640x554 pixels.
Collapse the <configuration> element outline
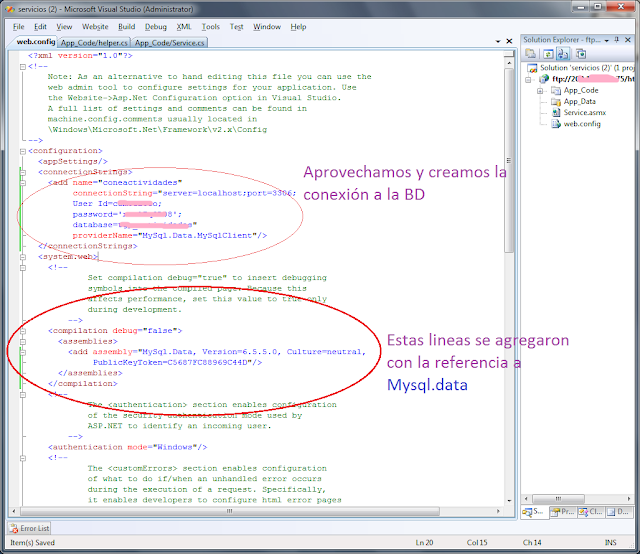pyautogui.click(x=23, y=151)
